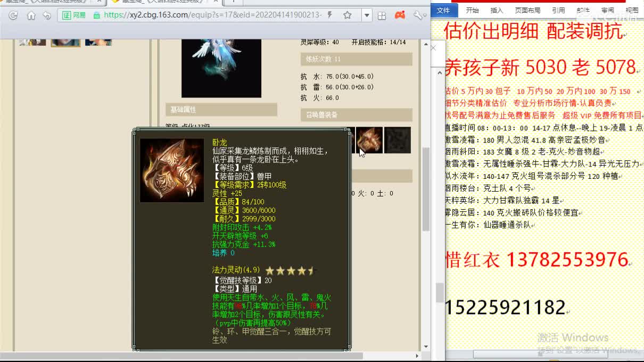Close the Word side pane with X
Screen dimensions: 644x362
click(x=433, y=48)
